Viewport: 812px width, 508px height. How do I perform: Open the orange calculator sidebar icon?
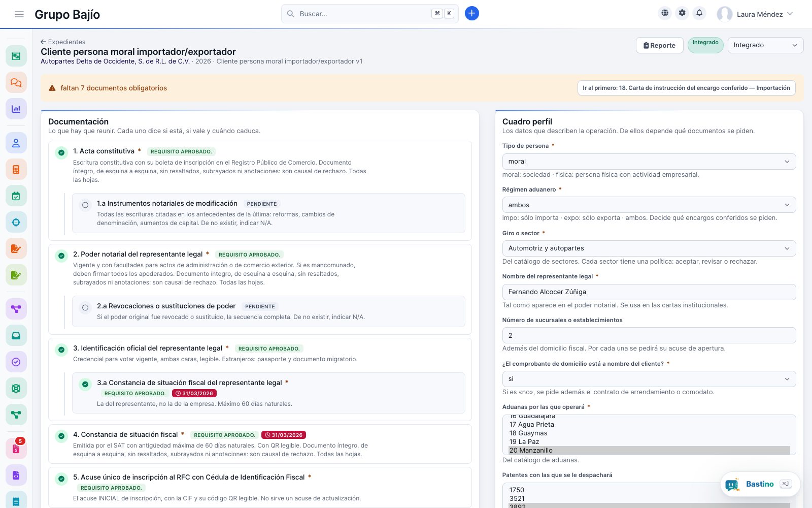pyautogui.click(x=16, y=170)
